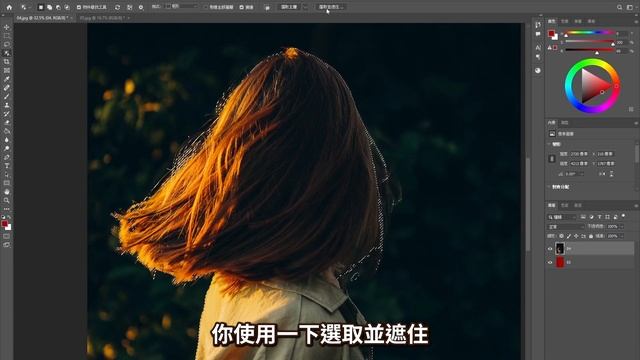Select the Rectangle shape tool

click(x=7, y=183)
